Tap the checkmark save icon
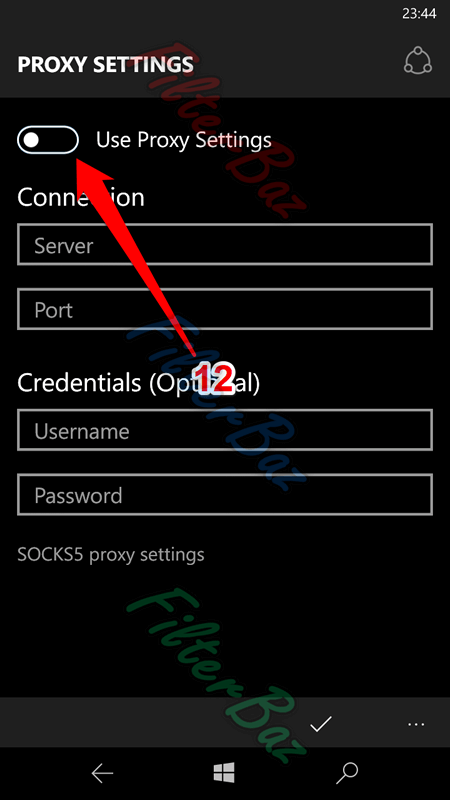450x800 pixels. pyautogui.click(x=321, y=723)
